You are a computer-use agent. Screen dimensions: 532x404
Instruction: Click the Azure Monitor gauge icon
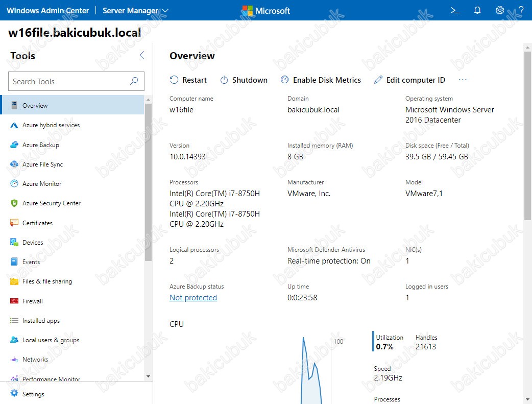[x=14, y=184]
